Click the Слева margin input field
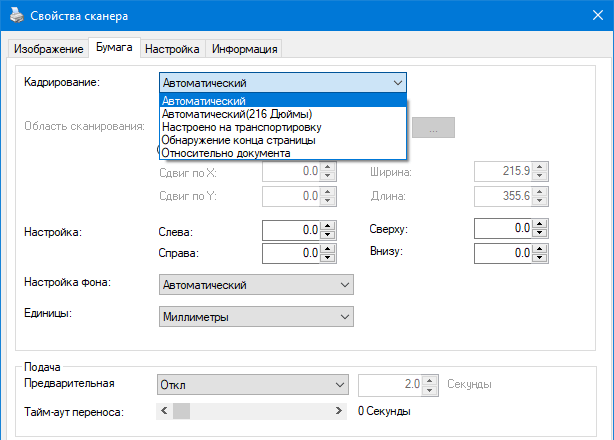This screenshot has width=614, height=440. tap(290, 229)
